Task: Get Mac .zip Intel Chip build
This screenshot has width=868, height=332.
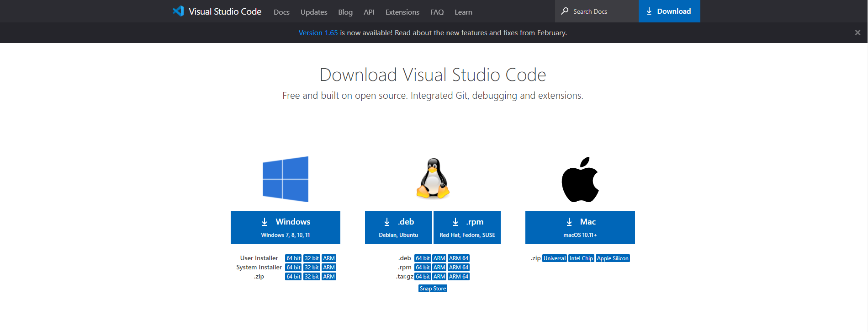Action: (x=581, y=258)
